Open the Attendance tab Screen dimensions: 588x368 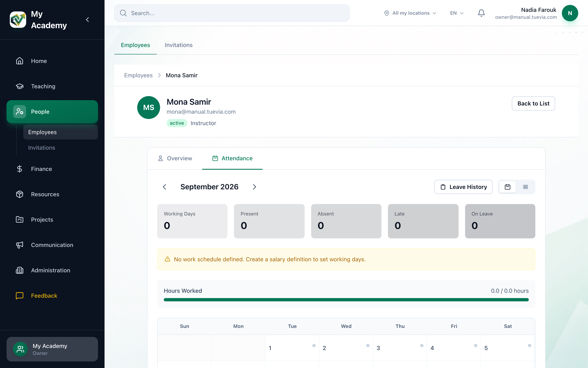pyautogui.click(x=232, y=158)
